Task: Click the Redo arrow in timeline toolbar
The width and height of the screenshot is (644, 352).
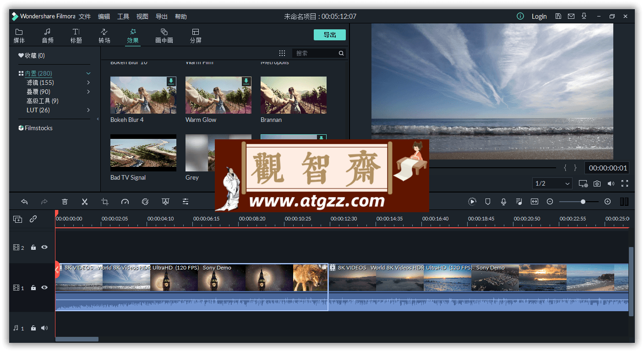Action: (x=44, y=202)
